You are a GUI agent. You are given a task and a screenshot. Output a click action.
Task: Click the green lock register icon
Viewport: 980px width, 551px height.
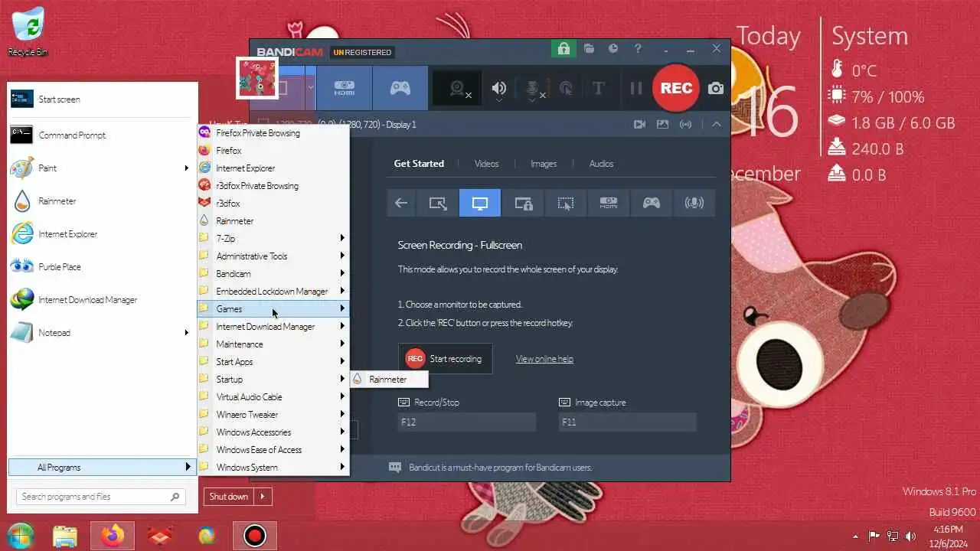pyautogui.click(x=563, y=49)
